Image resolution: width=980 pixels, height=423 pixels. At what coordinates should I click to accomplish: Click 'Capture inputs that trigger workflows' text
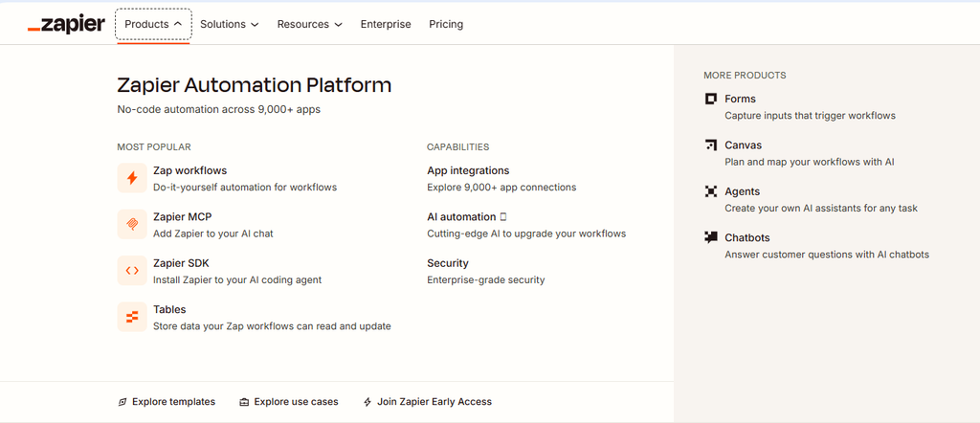810,116
